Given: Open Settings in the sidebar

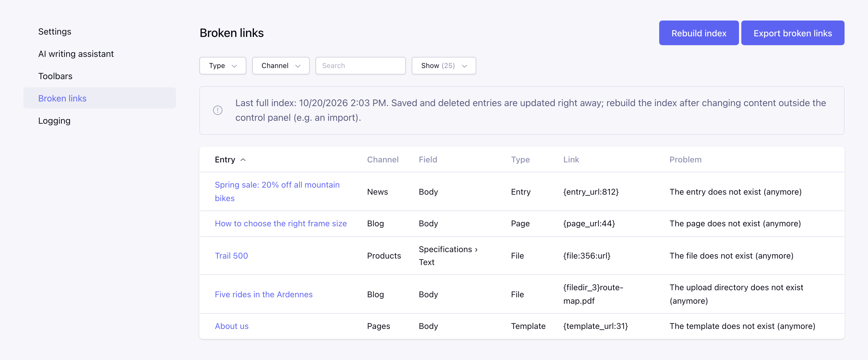Looking at the screenshot, I should coord(55,32).
